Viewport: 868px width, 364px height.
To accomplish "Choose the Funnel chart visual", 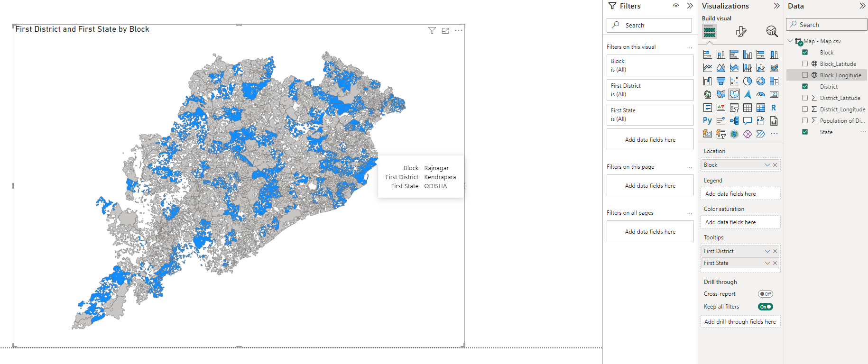I will click(721, 81).
